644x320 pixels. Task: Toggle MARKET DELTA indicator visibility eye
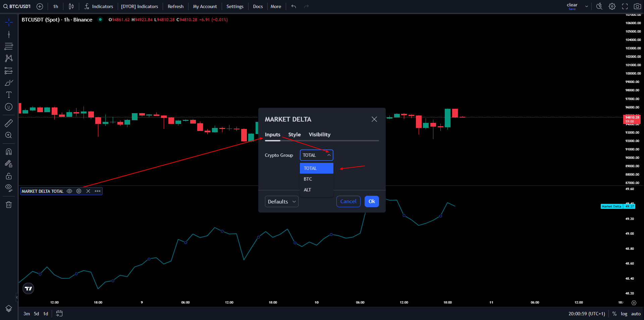pyautogui.click(x=69, y=191)
